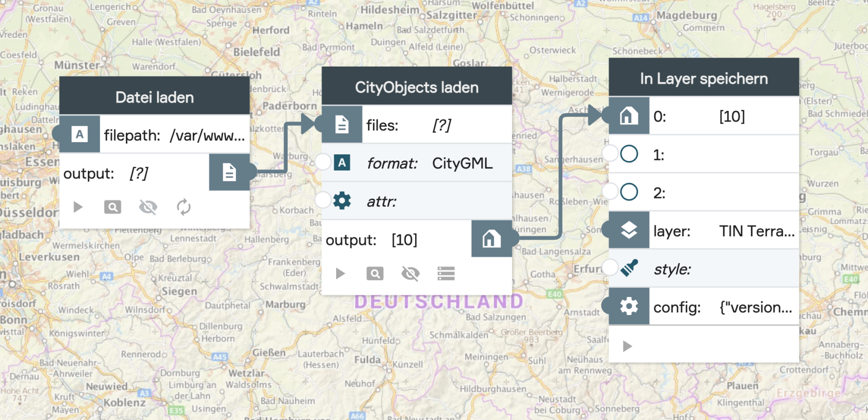The image size is (868, 420).
Task: Run the Datei laden node play button
Action: (78, 207)
